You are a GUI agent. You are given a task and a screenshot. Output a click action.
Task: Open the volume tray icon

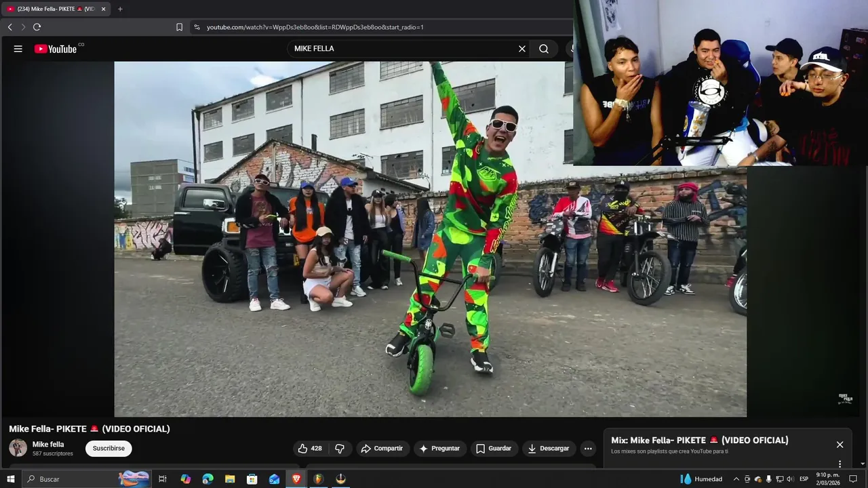(790, 479)
